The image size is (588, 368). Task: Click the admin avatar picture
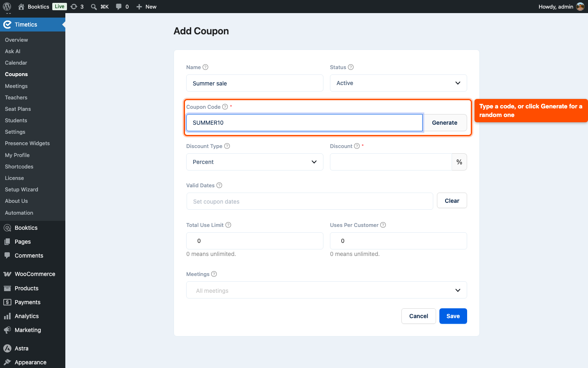pyautogui.click(x=580, y=7)
